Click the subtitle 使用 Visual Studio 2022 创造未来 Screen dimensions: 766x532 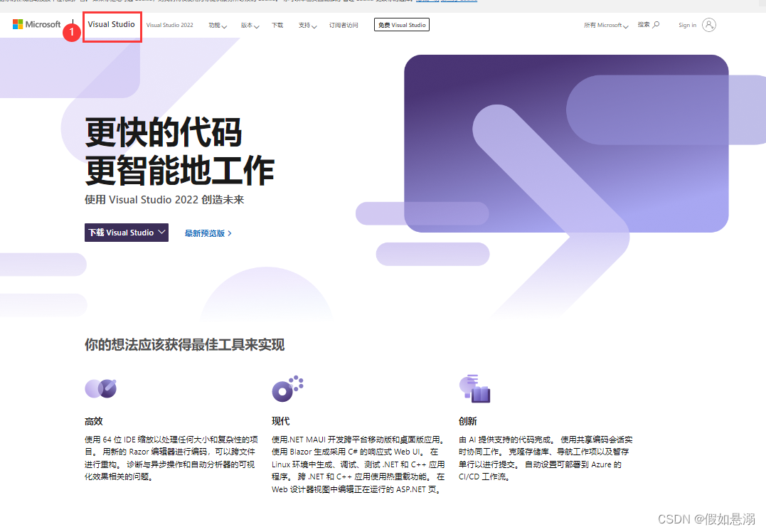click(x=164, y=200)
